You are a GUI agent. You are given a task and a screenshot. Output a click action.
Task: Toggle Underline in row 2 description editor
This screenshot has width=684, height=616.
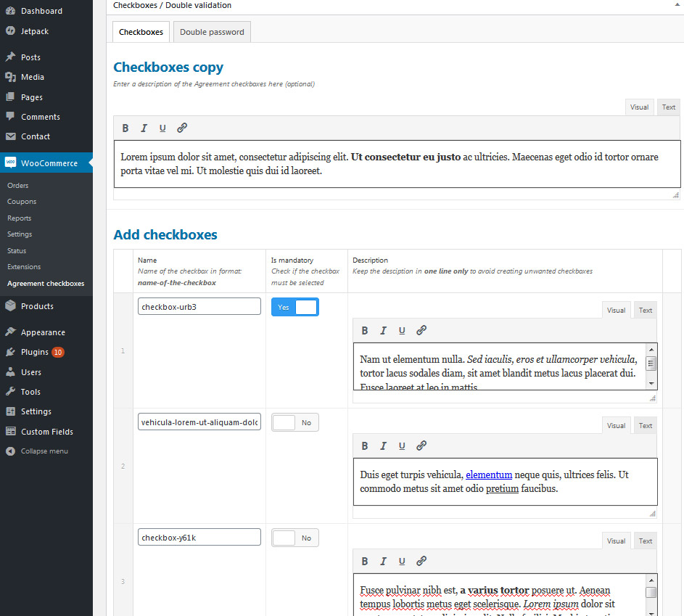click(x=402, y=445)
